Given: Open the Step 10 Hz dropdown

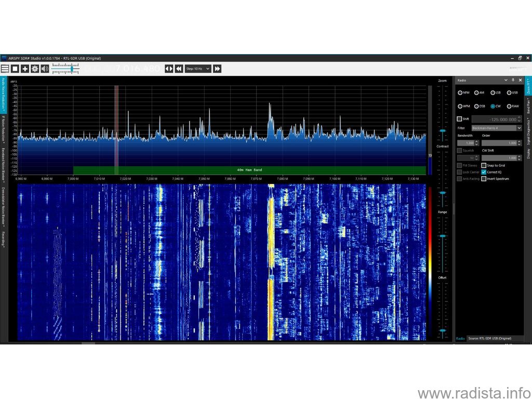Looking at the screenshot, I should (198, 69).
